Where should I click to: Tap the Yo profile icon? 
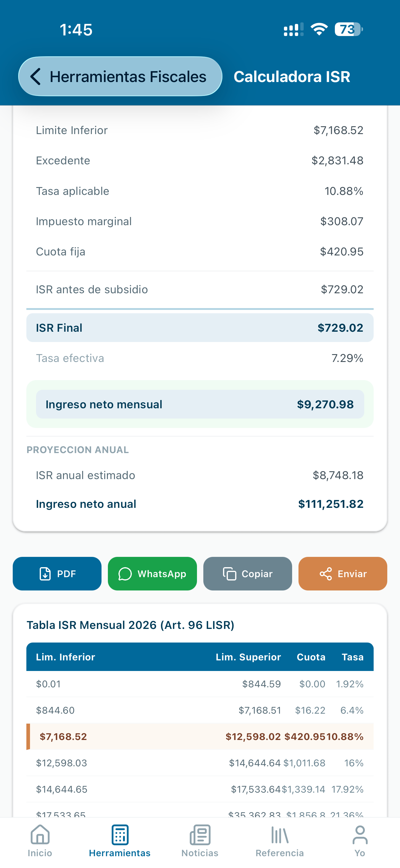(x=360, y=835)
